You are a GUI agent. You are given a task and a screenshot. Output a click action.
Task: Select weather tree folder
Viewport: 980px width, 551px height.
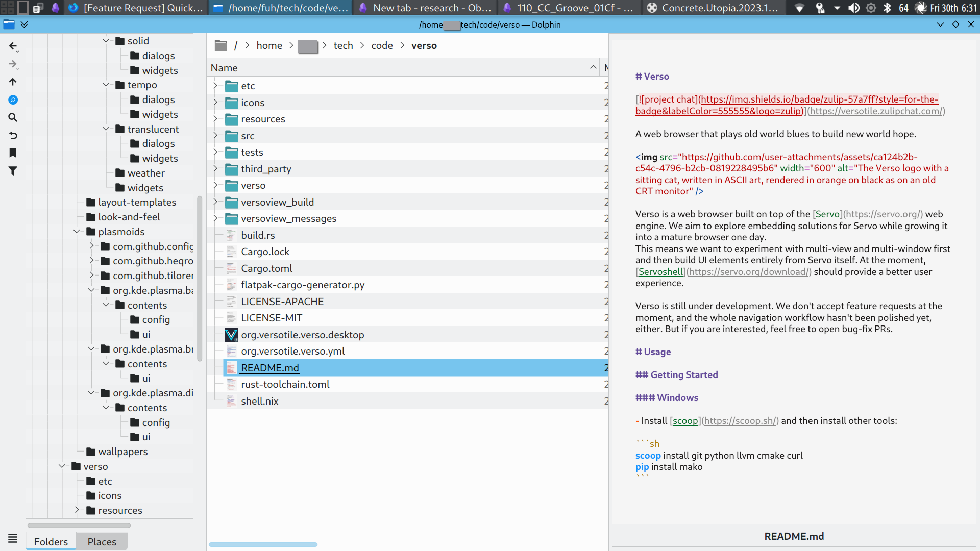[x=146, y=173]
